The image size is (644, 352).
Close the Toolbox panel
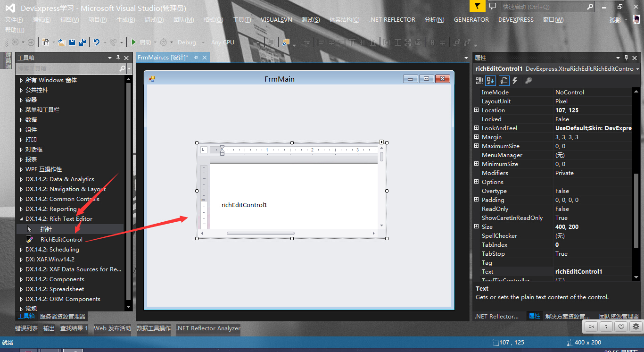126,58
